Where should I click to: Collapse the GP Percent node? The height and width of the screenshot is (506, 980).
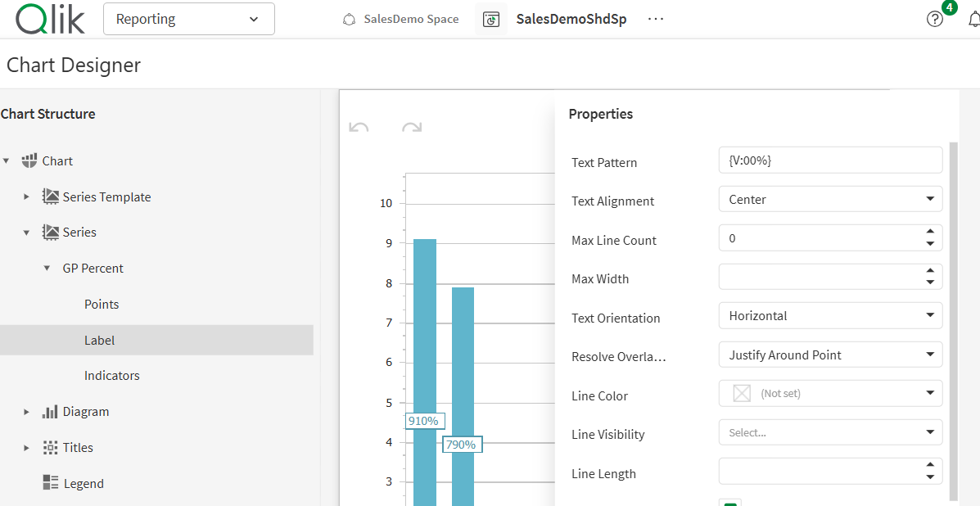(47, 269)
